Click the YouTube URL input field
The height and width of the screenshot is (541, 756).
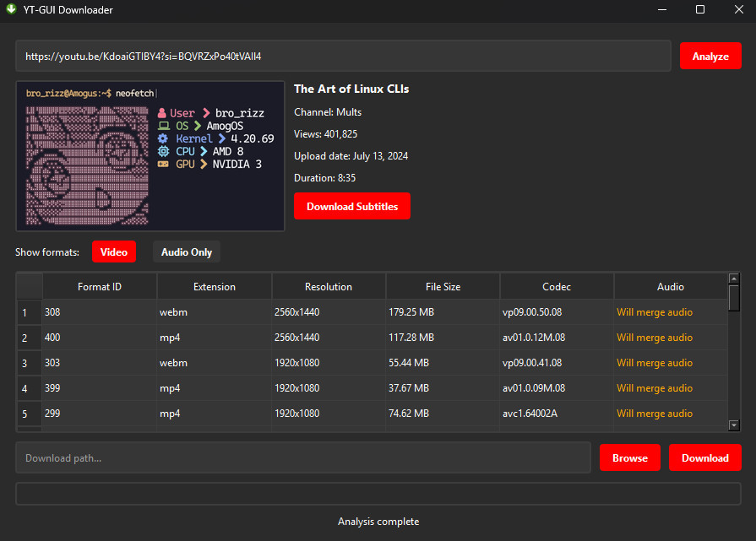(343, 56)
